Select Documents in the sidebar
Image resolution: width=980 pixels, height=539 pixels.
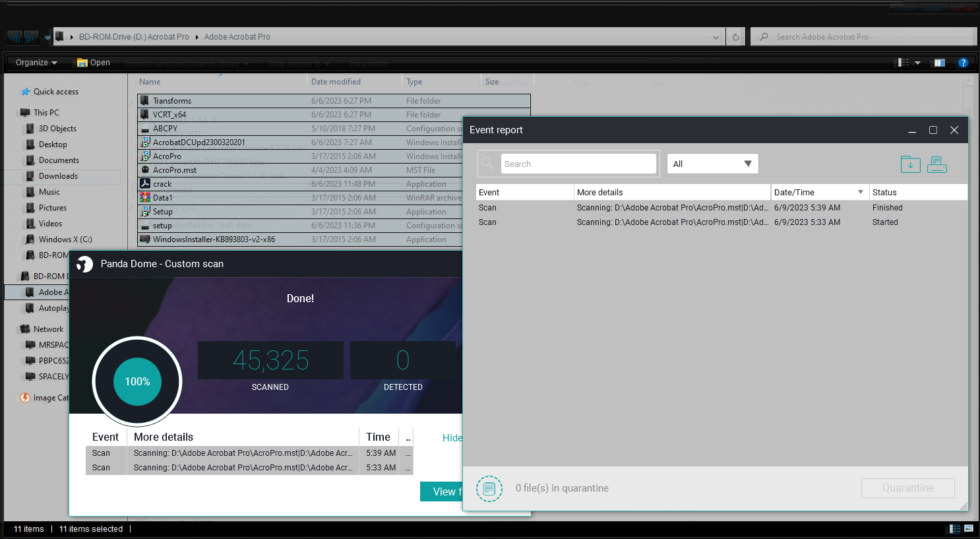pyautogui.click(x=59, y=160)
